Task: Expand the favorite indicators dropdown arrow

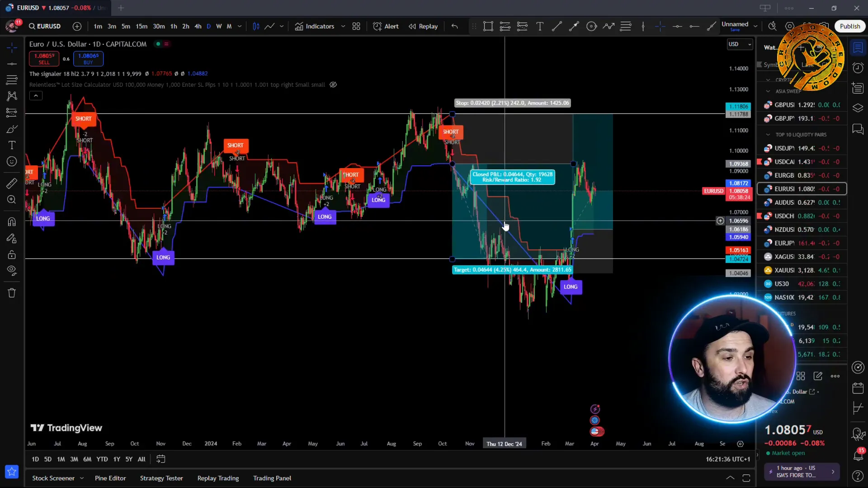Action: click(343, 26)
